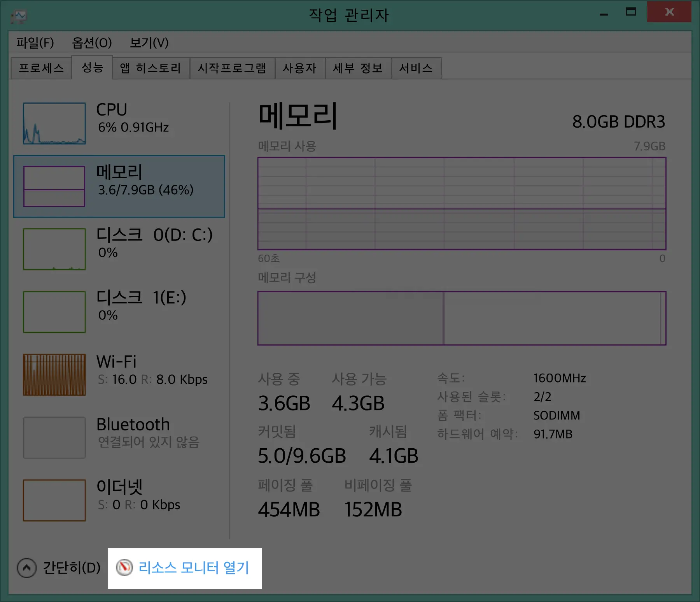Open 리소스 모니터 열기 link
The width and height of the screenshot is (700, 602).
tap(194, 568)
